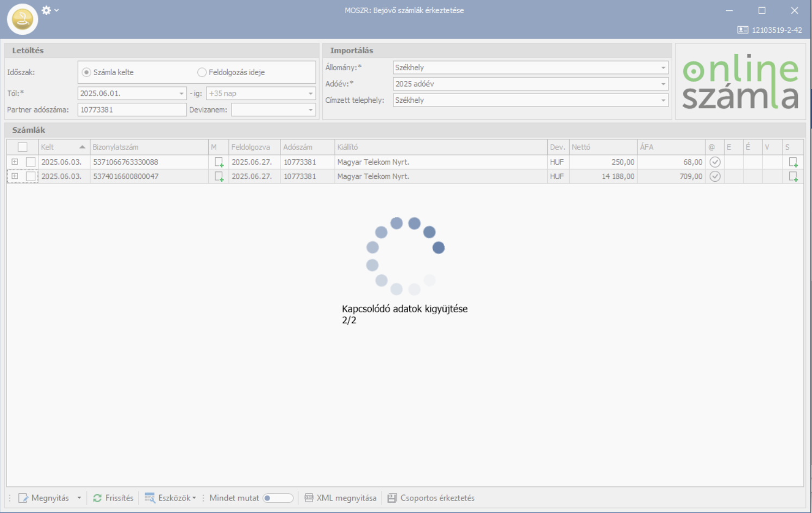812x513 pixels.
Task: Open the Állomány dropdown
Action: click(663, 67)
